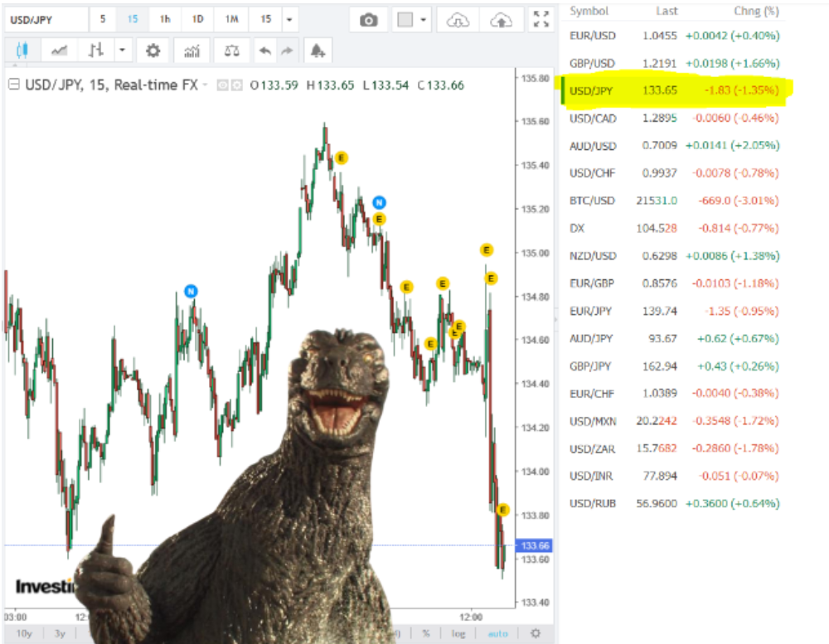This screenshot has width=829, height=644.
Task: Sort watchlist by Last column header
Action: (667, 11)
